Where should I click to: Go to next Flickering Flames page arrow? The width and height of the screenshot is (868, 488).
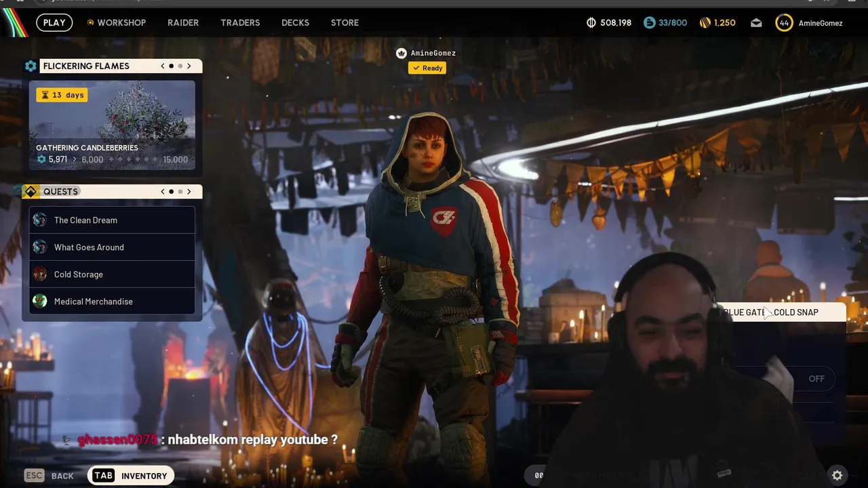coord(189,66)
